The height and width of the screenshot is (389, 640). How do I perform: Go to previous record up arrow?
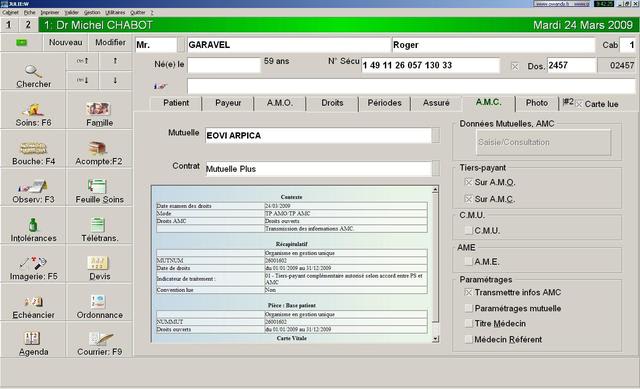(x=115, y=61)
